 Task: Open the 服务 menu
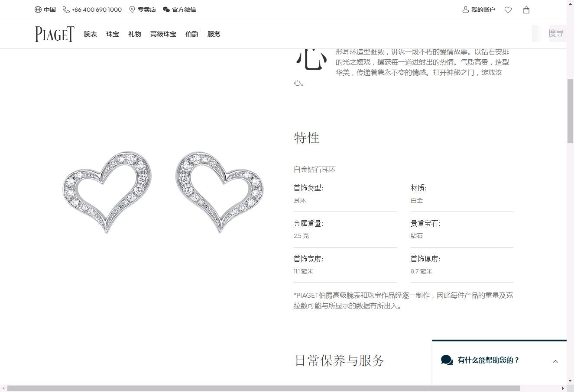[x=214, y=34]
